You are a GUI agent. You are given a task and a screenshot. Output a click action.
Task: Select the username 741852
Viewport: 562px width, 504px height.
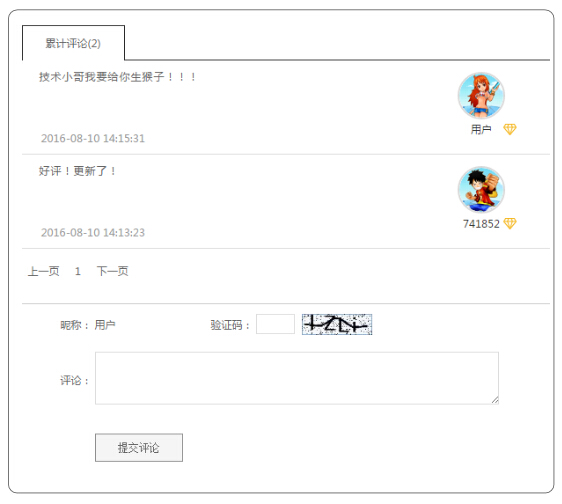click(481, 224)
